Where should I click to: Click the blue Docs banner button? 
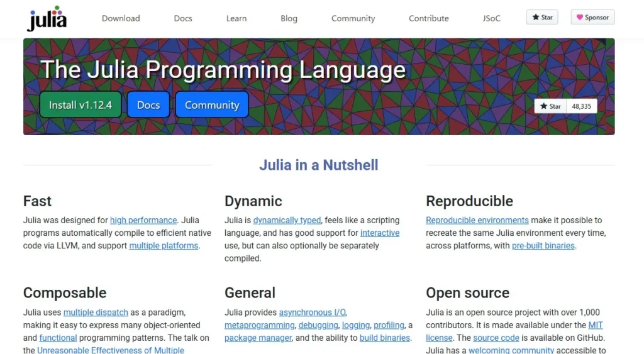[x=148, y=105]
